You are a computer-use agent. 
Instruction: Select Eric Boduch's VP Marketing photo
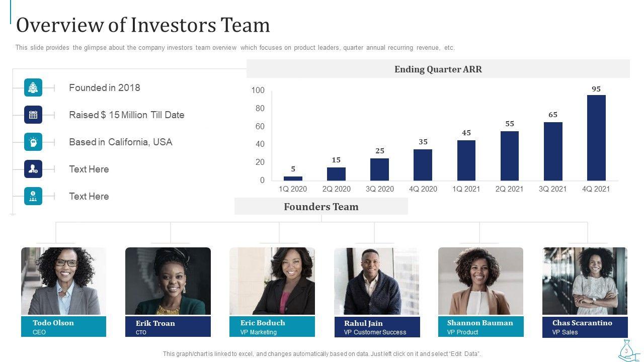pos(272,281)
